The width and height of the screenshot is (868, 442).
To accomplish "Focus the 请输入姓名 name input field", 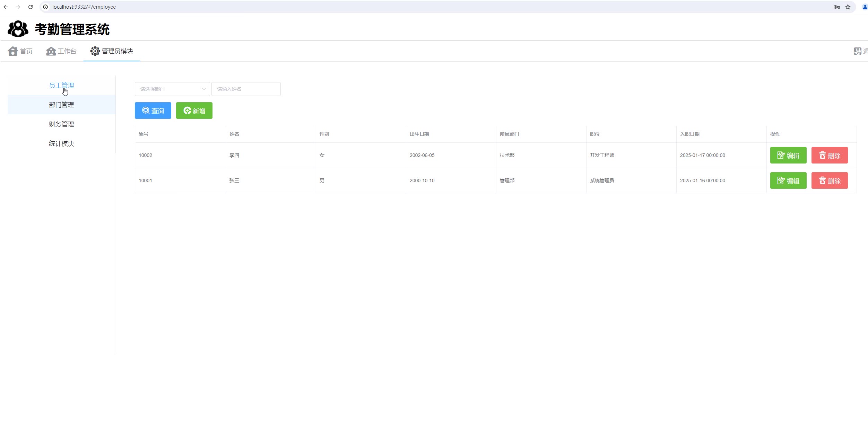I will tap(246, 89).
